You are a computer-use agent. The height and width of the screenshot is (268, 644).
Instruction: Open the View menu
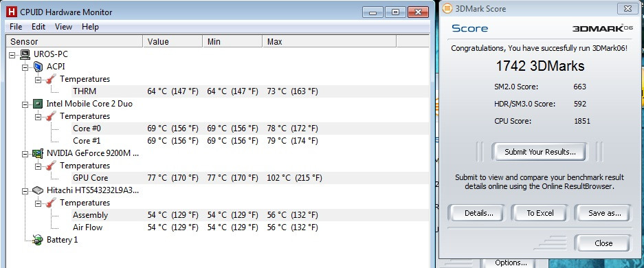coord(63,27)
